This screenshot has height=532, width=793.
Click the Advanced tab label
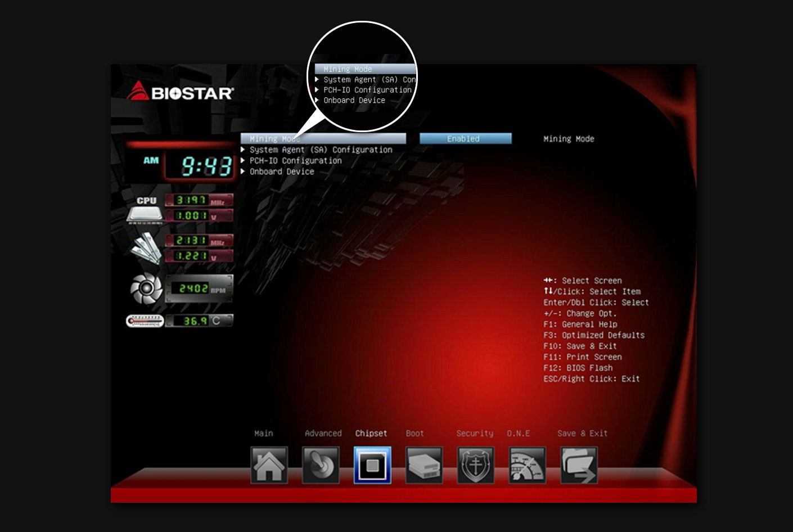point(323,434)
